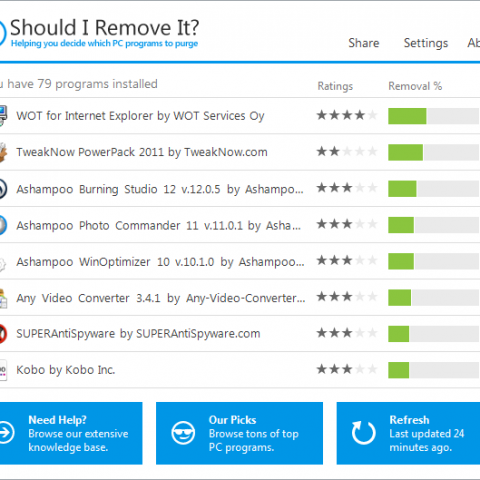Click the SUPERAntiSpyware program icon

pyautogui.click(x=3, y=334)
